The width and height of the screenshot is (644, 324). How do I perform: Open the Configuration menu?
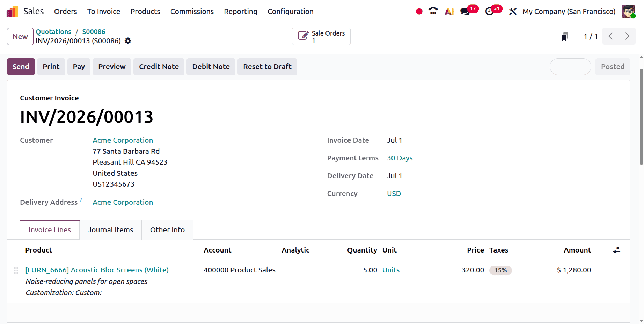pyautogui.click(x=291, y=12)
